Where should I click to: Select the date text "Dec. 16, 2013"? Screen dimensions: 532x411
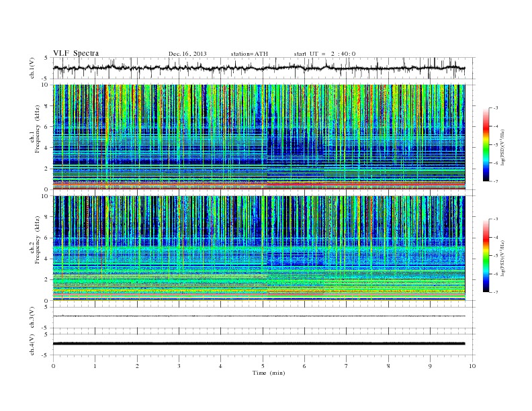click(187, 54)
